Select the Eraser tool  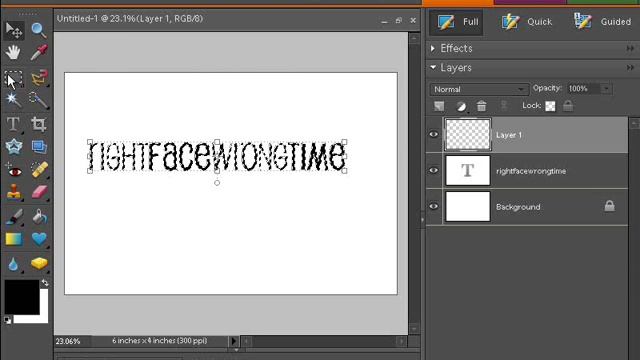pos(39,192)
